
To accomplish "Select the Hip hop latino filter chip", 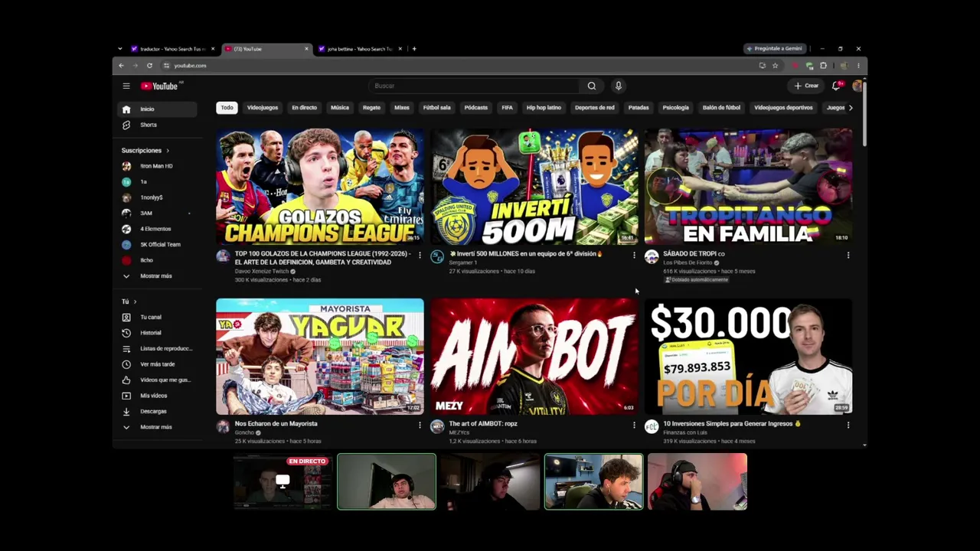I will 544,108.
